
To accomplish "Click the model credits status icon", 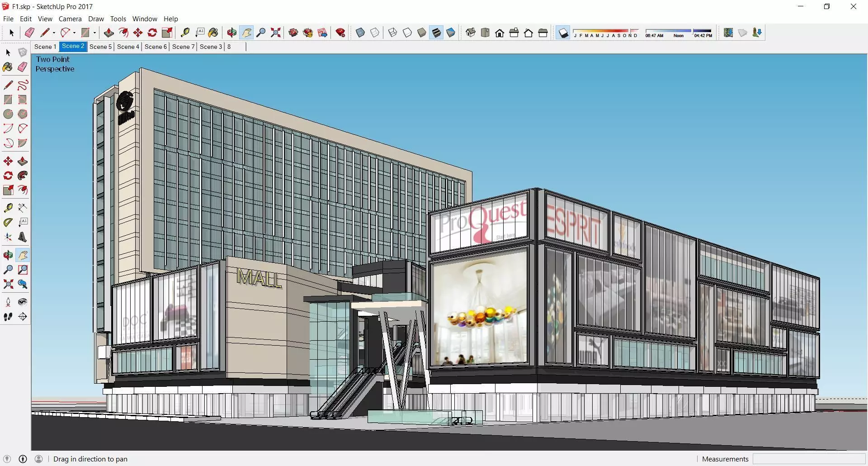I will click(23, 459).
